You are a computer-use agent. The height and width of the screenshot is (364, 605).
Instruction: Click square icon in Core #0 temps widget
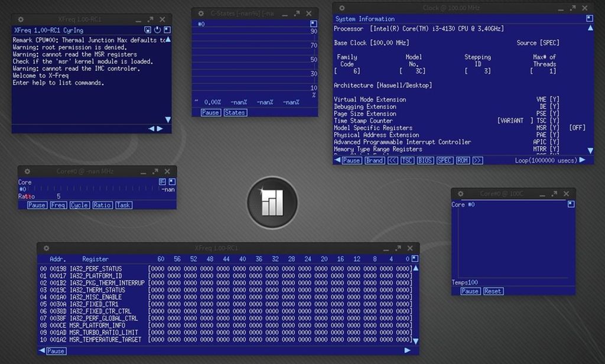click(571, 204)
